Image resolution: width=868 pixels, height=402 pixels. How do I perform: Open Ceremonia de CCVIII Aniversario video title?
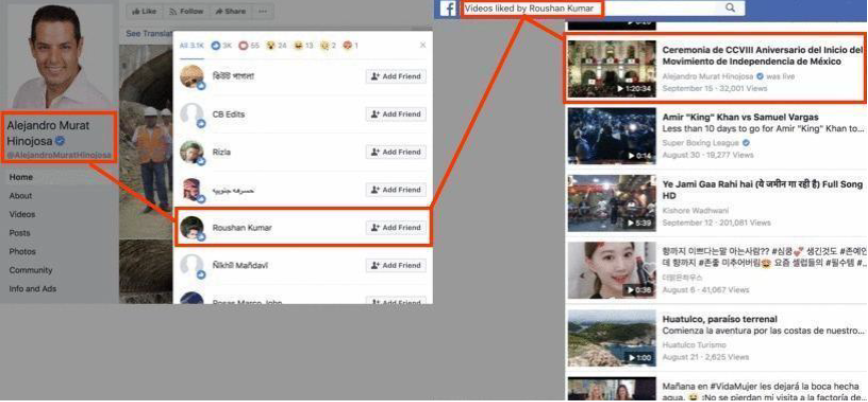pyautogui.click(x=762, y=56)
